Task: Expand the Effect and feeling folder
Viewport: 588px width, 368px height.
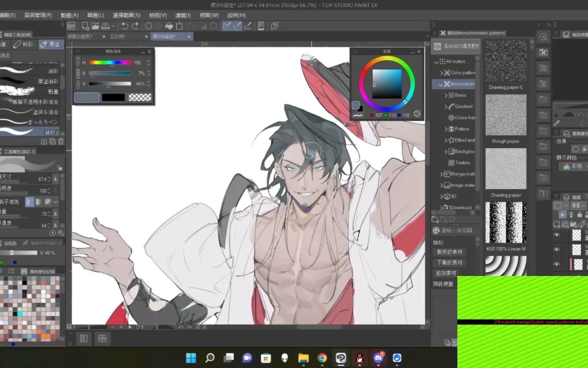Action: click(x=446, y=140)
